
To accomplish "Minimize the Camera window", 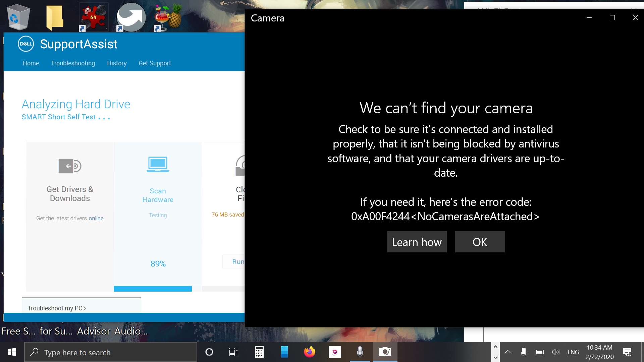I will [x=589, y=17].
